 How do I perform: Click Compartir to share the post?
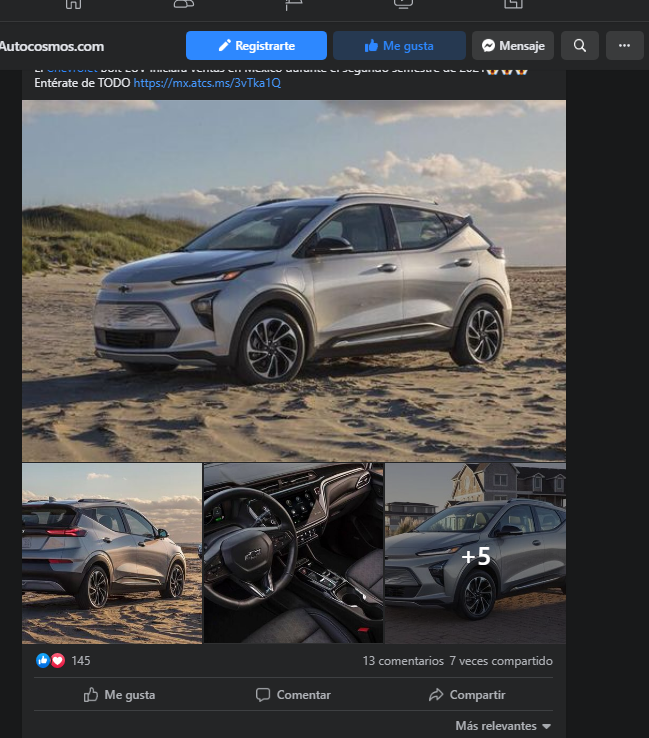click(x=467, y=695)
